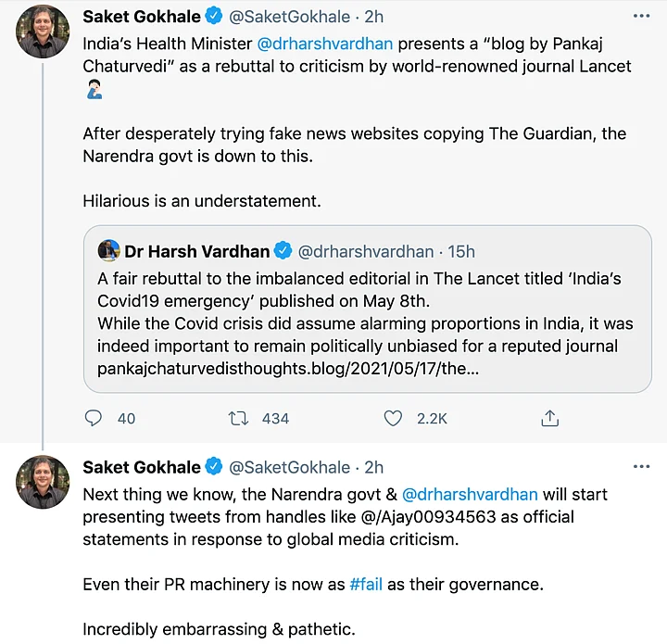Screen dimensions: 667x644
Task: Click the quoted tweet's 15h timestamp
Action: [459, 251]
